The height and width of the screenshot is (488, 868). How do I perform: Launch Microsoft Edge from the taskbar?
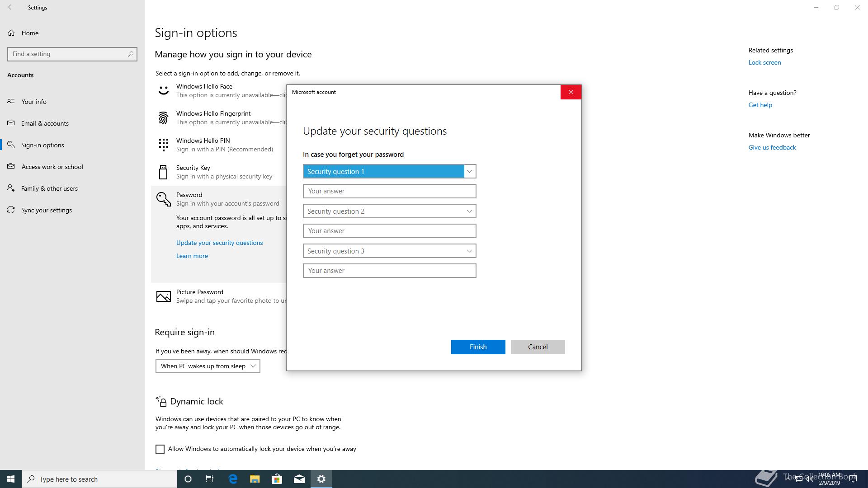(233, 479)
